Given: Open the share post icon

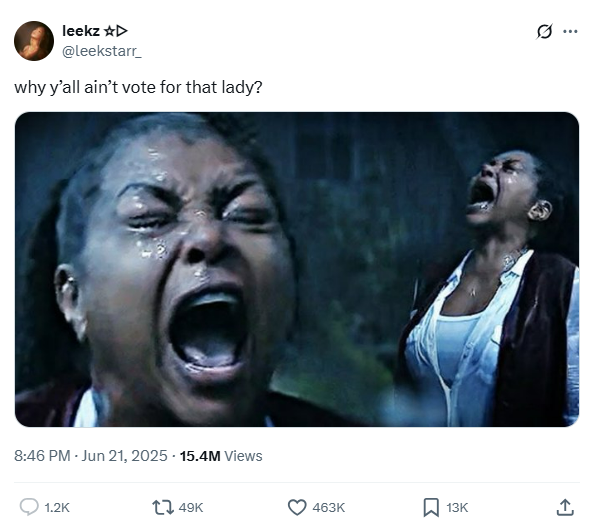Looking at the screenshot, I should pyautogui.click(x=565, y=507).
